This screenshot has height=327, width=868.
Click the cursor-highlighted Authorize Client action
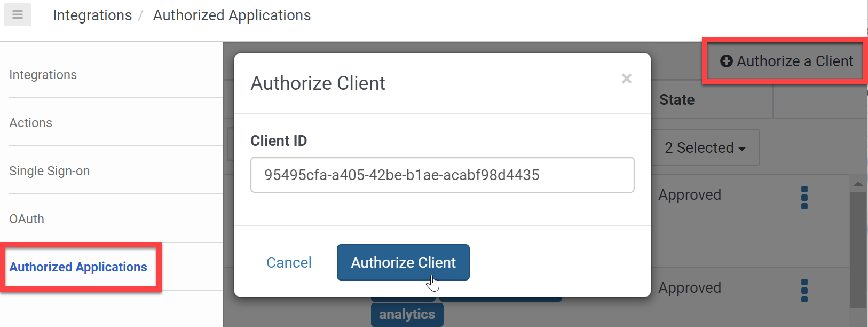pyautogui.click(x=403, y=262)
